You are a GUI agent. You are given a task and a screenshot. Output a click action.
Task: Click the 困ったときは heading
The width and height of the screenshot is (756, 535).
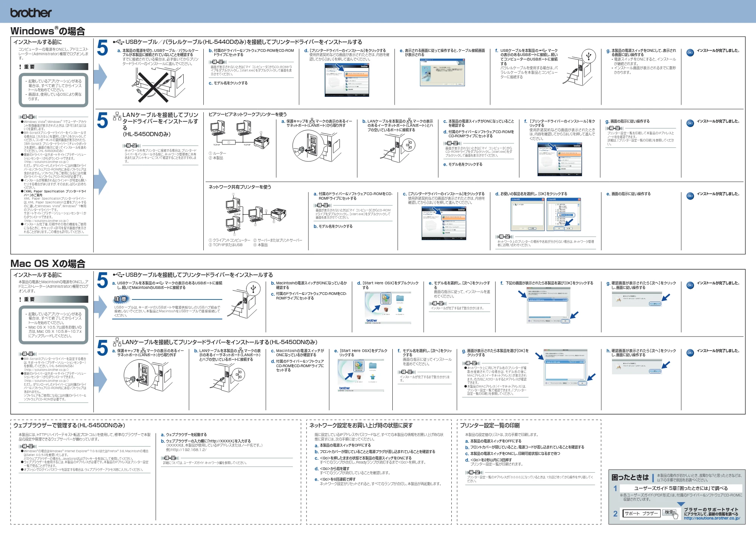click(630, 478)
